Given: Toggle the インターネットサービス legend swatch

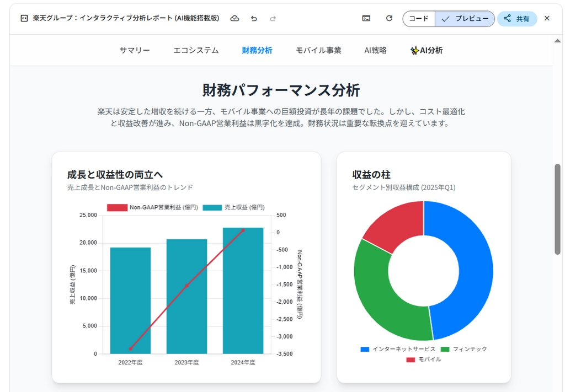Looking at the screenshot, I should [365, 349].
